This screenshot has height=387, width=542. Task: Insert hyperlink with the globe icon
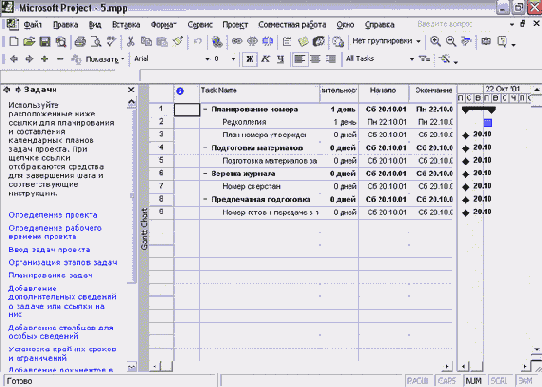[217, 42]
